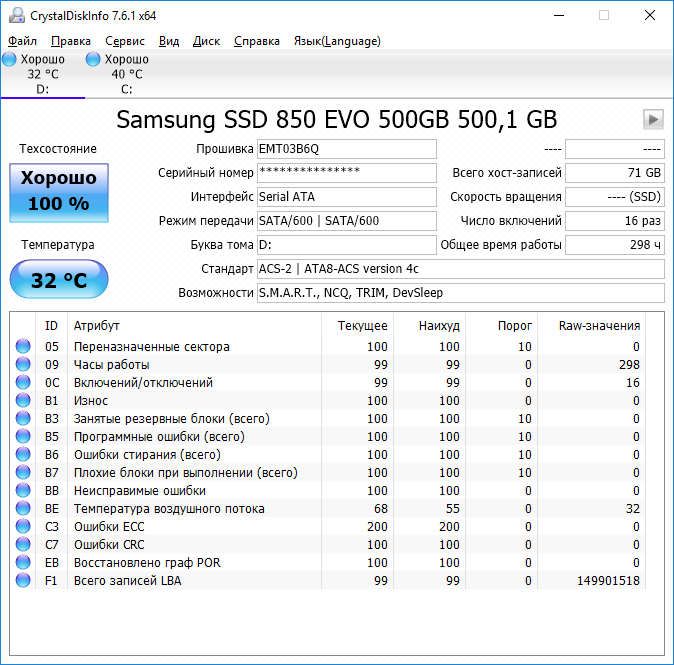Image resolution: width=674 pixels, height=665 pixels.
Task: Click the Samsung SSD 850 EVO title text
Action: pos(337,120)
